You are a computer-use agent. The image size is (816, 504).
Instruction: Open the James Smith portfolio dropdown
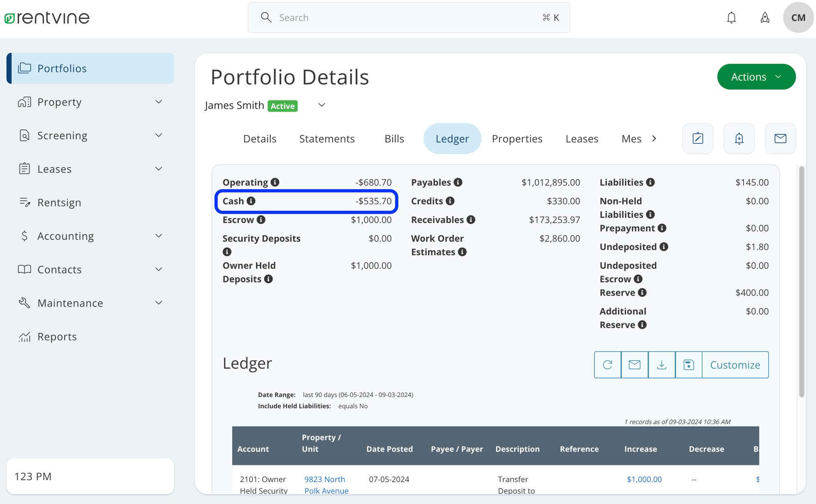(322, 105)
